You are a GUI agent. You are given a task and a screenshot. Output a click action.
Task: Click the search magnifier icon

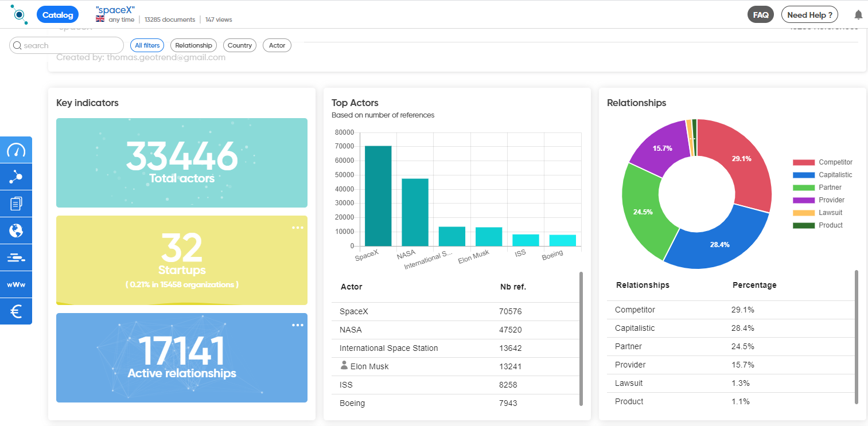[17, 45]
